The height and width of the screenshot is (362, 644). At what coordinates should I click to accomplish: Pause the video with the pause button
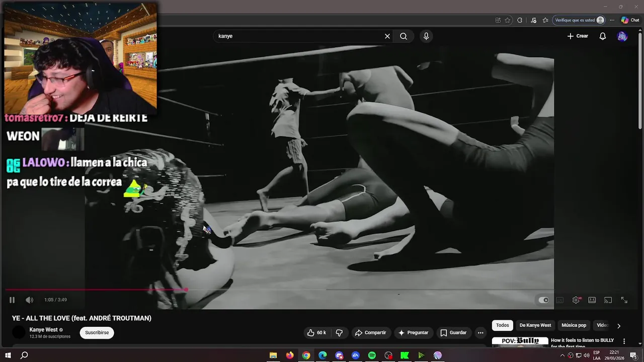pyautogui.click(x=12, y=300)
